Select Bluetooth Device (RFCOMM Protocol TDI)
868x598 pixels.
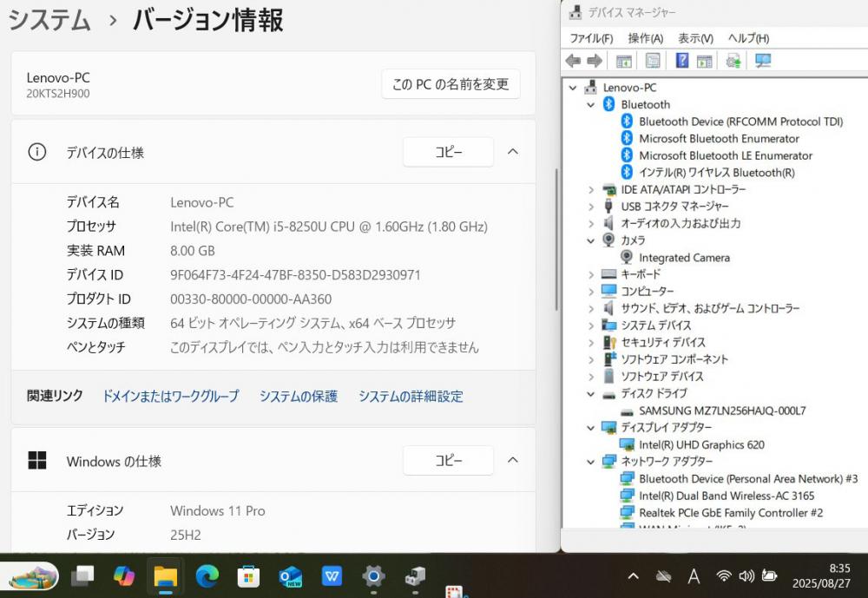740,122
